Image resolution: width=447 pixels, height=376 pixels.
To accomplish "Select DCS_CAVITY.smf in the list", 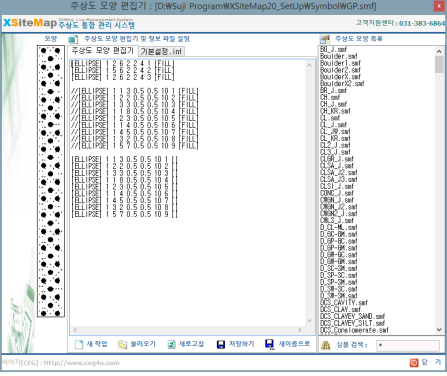I will tap(344, 302).
